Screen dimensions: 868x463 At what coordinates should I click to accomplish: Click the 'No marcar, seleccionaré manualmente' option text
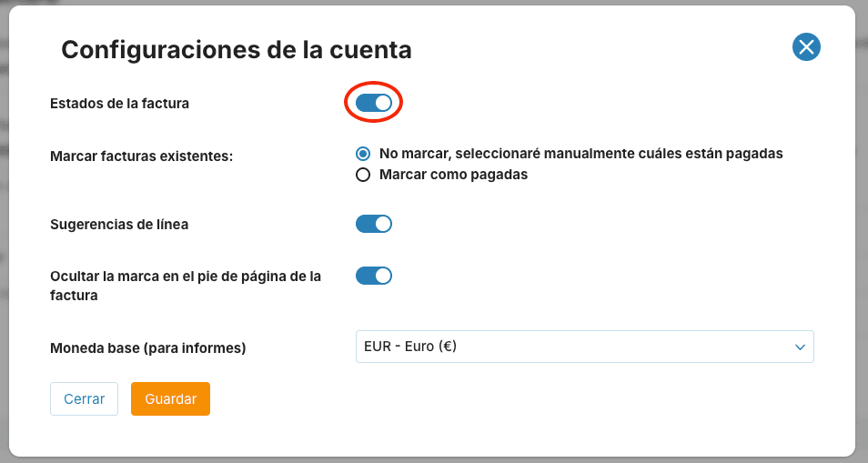tap(580, 154)
